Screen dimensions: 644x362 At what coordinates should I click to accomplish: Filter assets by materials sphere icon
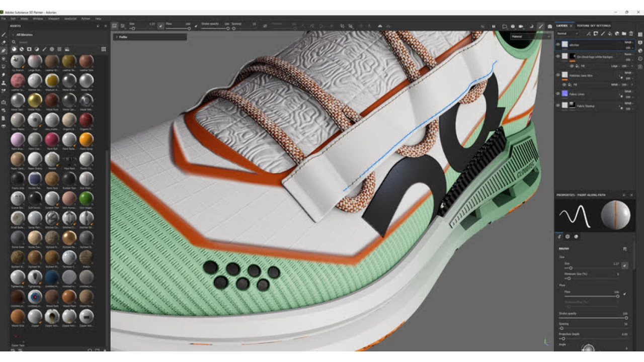coord(14,49)
